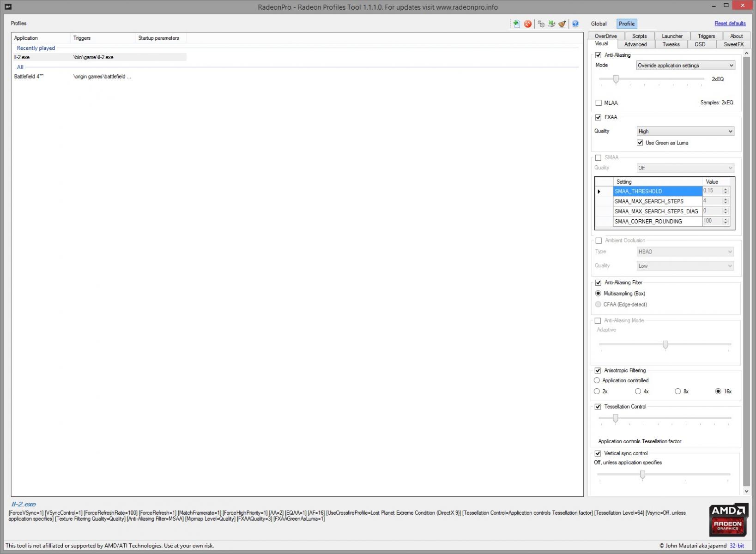The image size is (756, 554).
Task: Click the settings panel scroll down arrow
Action: tap(746, 491)
